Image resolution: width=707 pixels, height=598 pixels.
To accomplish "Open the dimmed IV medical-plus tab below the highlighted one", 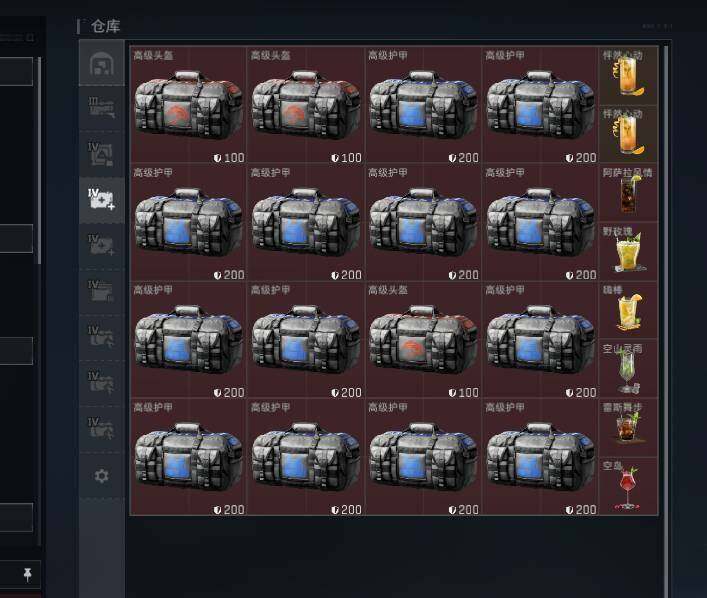I will pyautogui.click(x=101, y=246).
